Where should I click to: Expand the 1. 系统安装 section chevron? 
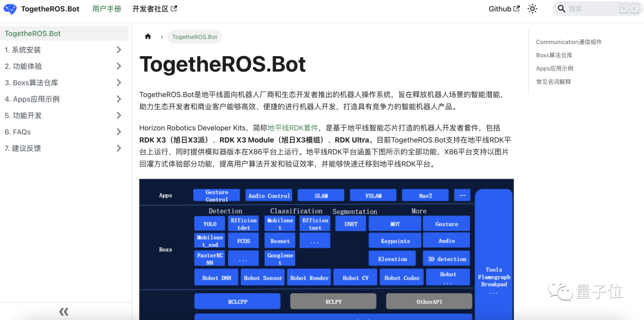click(119, 50)
